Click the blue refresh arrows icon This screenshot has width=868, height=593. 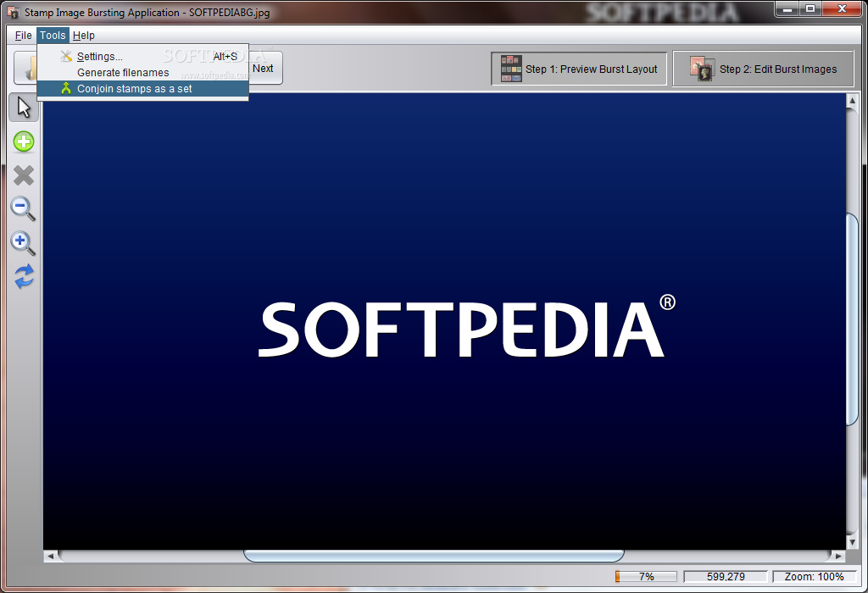[x=24, y=276]
